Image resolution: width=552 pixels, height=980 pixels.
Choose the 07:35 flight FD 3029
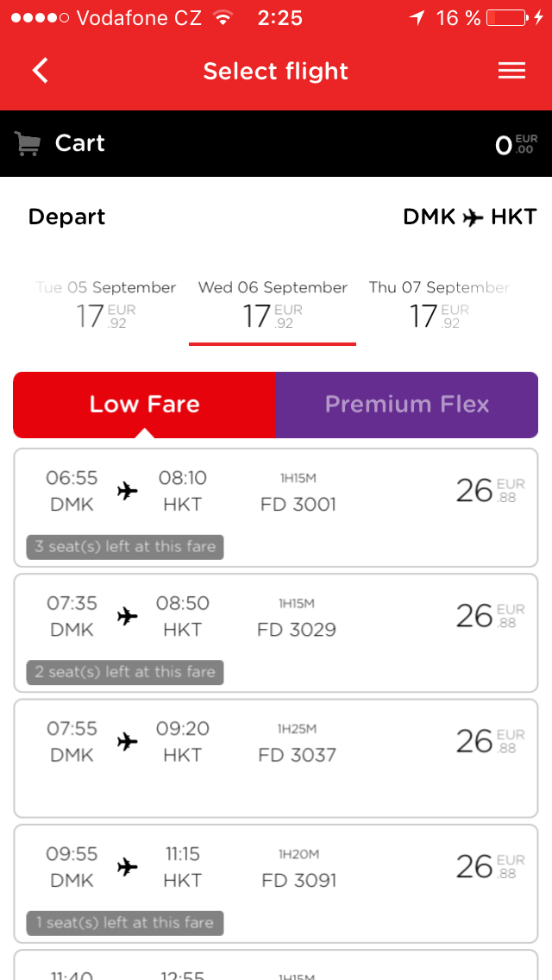pyautogui.click(x=276, y=619)
